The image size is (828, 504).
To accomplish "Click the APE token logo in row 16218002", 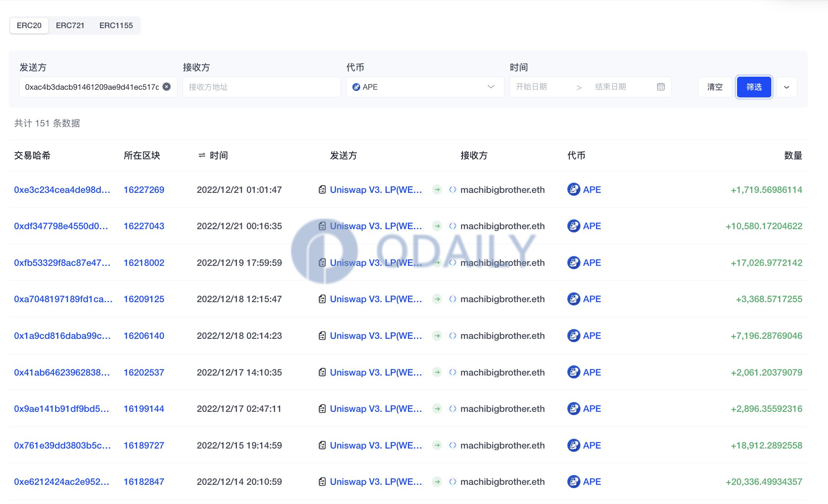I will 573,263.
